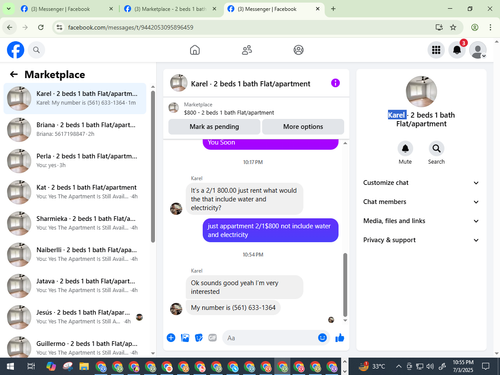Open the purple conversation information icon
Image resolution: width=500 pixels, height=375 pixels.
(335, 83)
